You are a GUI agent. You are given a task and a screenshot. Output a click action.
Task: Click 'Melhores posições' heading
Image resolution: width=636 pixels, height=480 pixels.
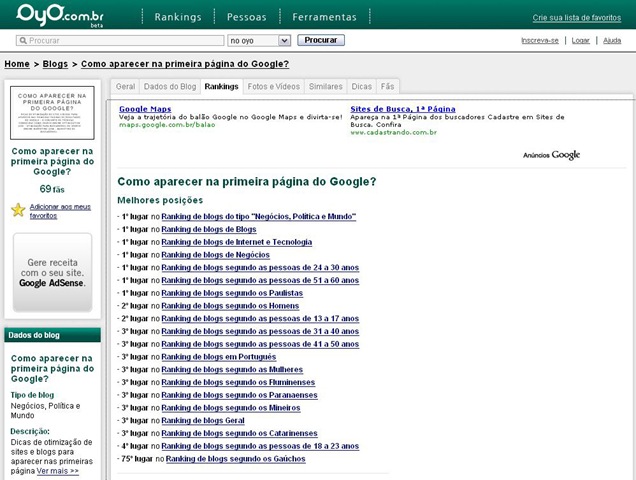click(x=160, y=200)
